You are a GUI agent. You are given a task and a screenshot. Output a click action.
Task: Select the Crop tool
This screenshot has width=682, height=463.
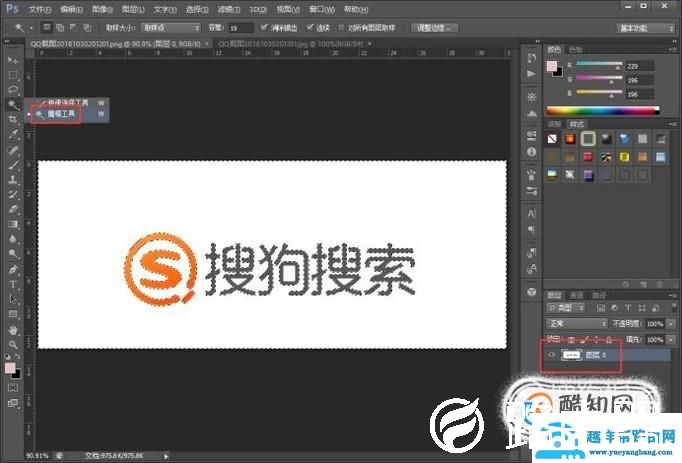(x=13, y=120)
